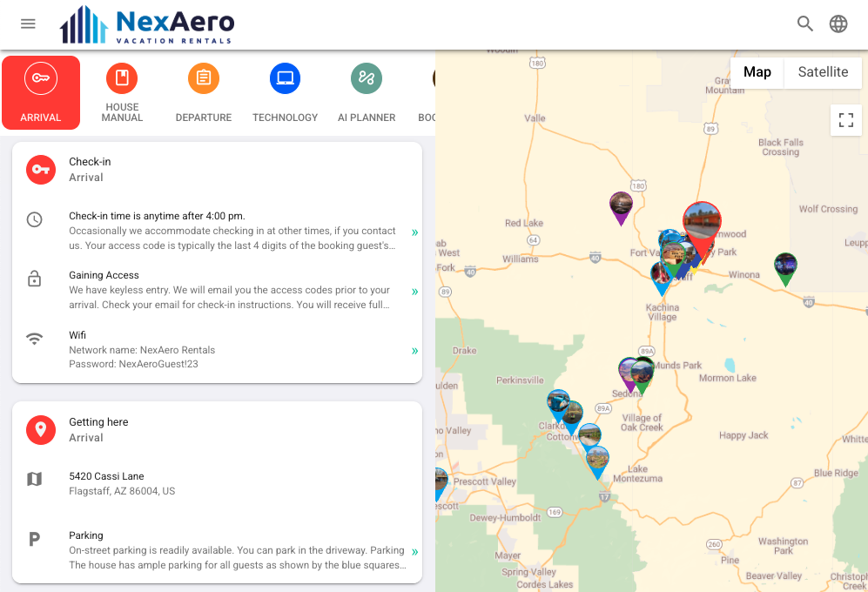Click the search icon in the header
The height and width of the screenshot is (592, 868).
click(x=805, y=24)
